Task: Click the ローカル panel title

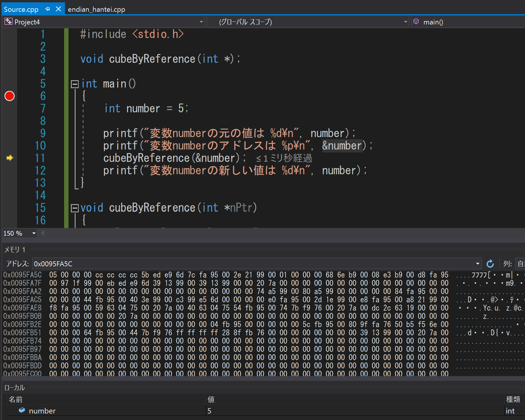Action: [x=15, y=388]
